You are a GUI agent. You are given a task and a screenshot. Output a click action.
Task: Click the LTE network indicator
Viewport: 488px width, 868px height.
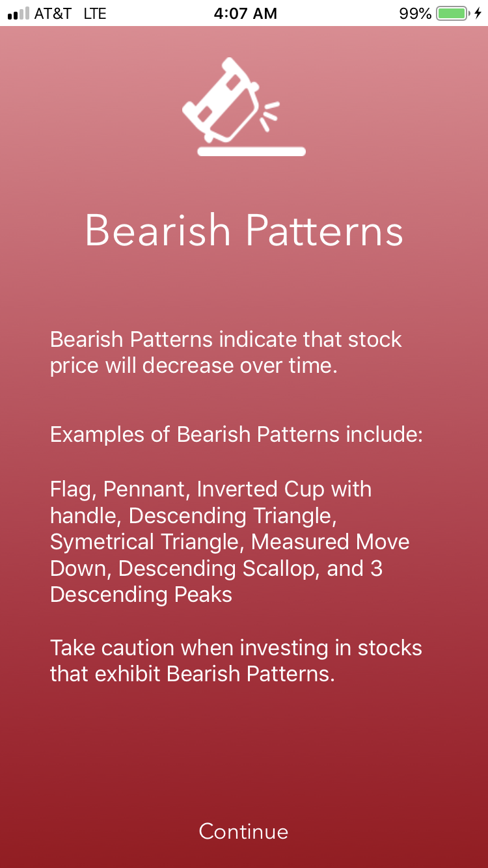point(95,12)
